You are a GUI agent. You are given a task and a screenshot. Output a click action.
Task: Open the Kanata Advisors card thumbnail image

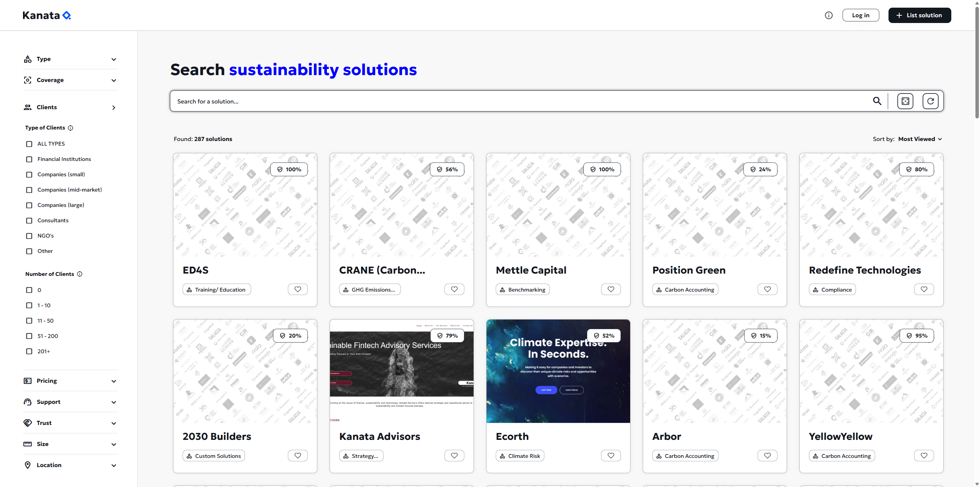click(x=402, y=371)
